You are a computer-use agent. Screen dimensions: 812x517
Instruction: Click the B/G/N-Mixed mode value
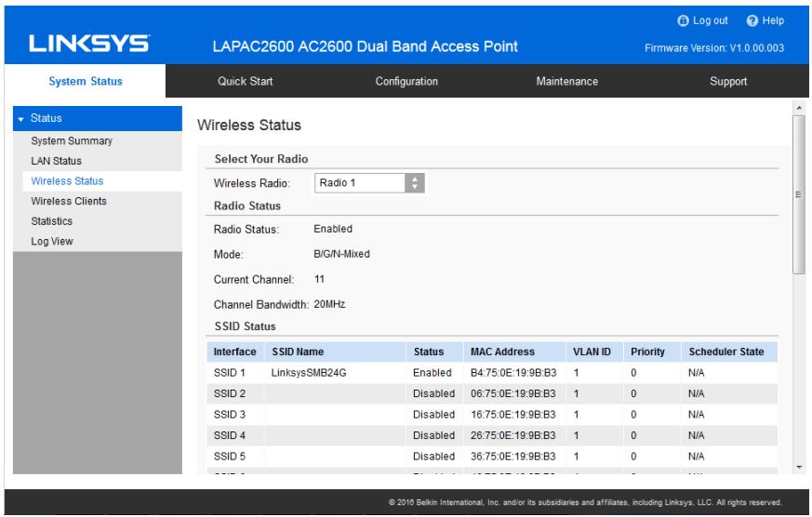[341, 254]
